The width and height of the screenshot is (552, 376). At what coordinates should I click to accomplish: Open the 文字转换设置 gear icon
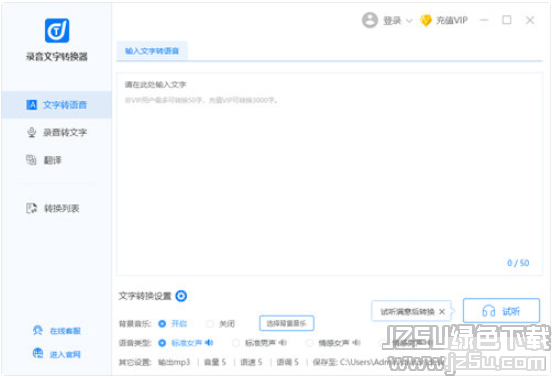pos(181,296)
